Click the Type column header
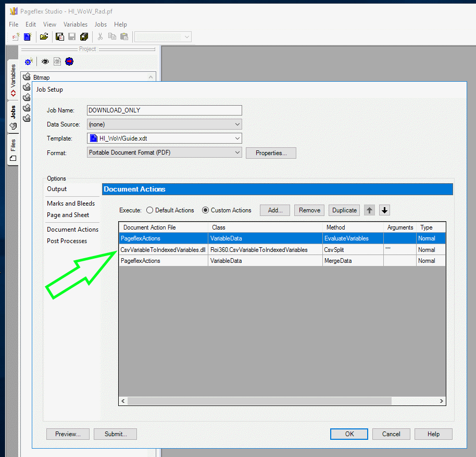Image resolution: width=476 pixels, height=457 pixels. pyautogui.click(x=431, y=227)
